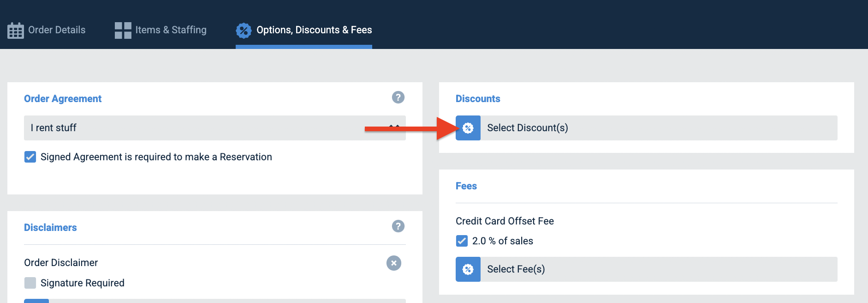
Task: Click the Select Discount(s) badge icon
Action: (x=468, y=128)
